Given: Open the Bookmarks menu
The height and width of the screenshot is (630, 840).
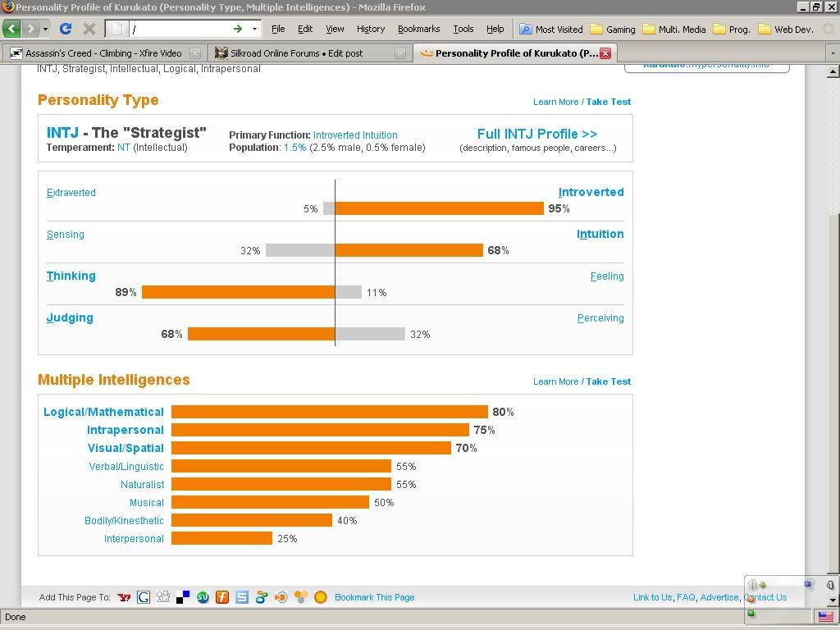Looking at the screenshot, I should click(418, 29).
